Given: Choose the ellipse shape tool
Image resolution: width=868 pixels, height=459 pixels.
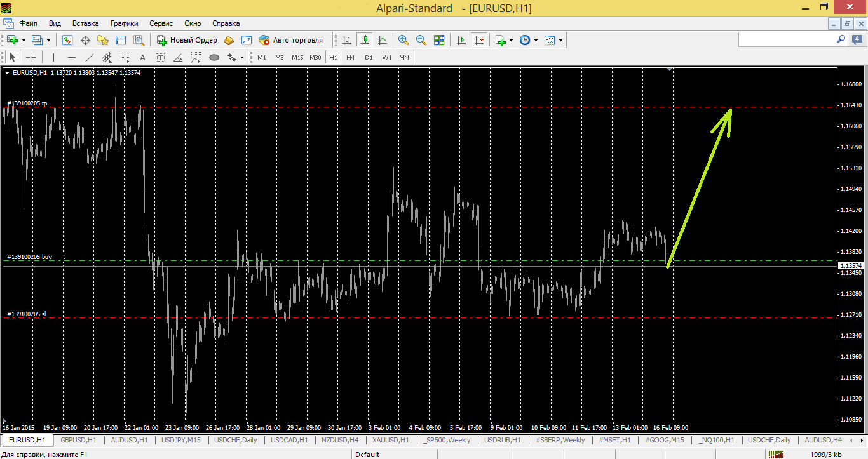Looking at the screenshot, I should pyautogui.click(x=214, y=57).
